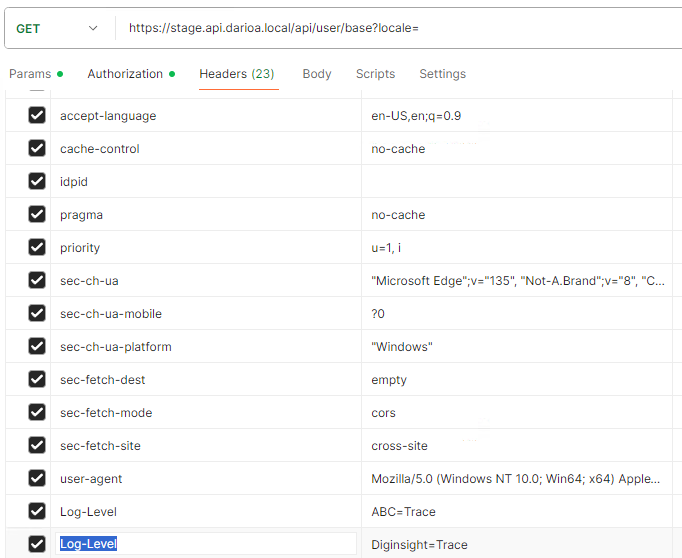The height and width of the screenshot is (558, 682).
Task: Open the Authorization tab
Action: pyautogui.click(x=125, y=74)
